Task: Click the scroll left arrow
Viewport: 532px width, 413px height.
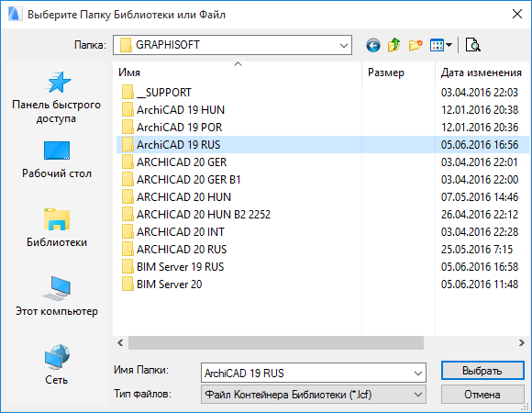Action: (120, 342)
